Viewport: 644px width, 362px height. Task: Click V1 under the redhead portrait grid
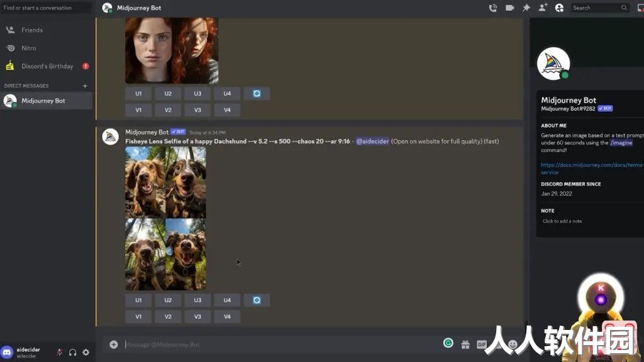[138, 110]
